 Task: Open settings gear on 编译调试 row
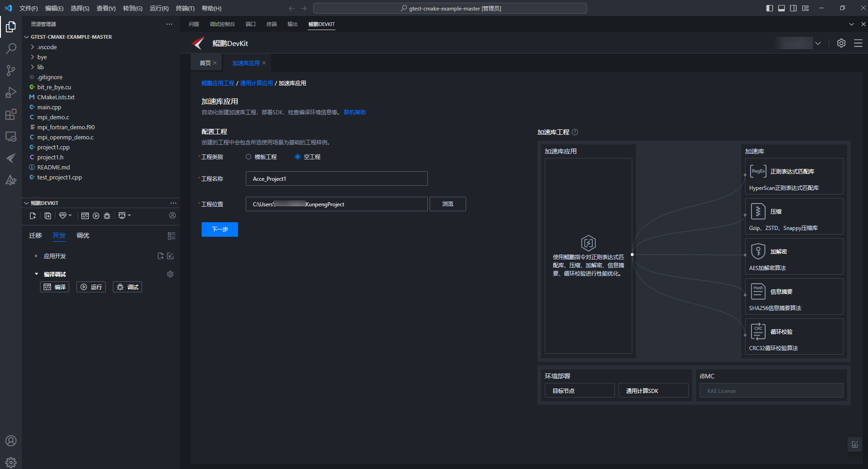(x=170, y=274)
